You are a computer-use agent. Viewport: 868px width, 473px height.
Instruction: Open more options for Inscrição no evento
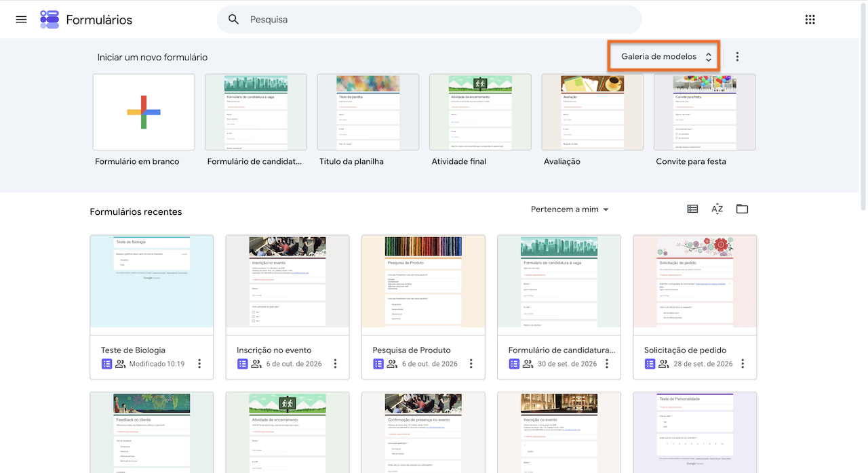(x=335, y=364)
